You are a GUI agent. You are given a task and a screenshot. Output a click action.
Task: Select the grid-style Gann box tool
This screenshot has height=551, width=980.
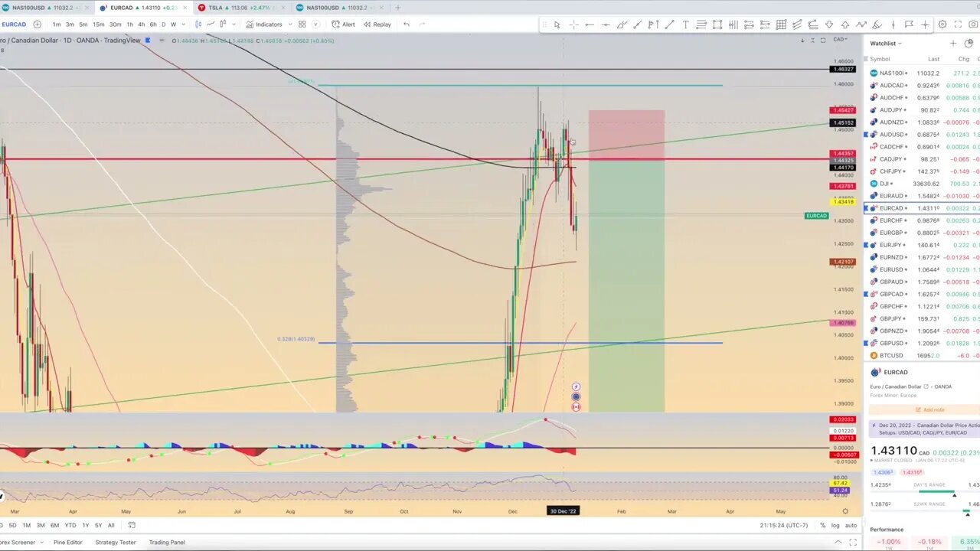click(781, 24)
